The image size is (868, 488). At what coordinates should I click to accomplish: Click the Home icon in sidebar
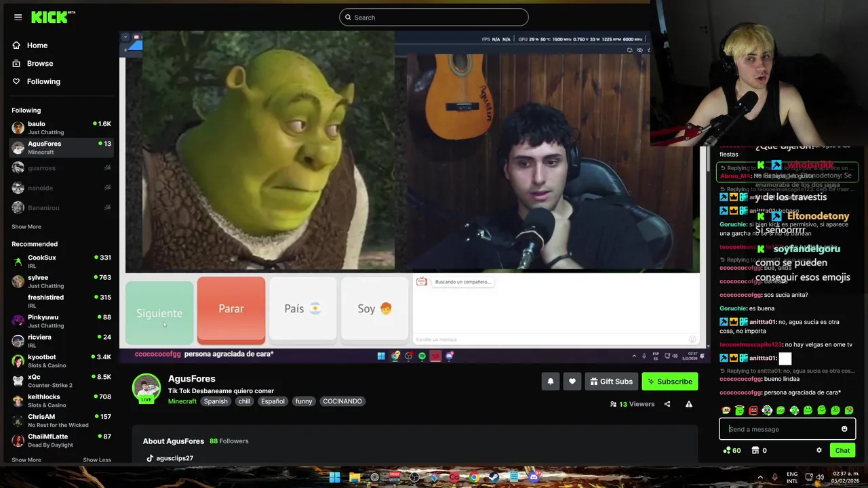[16, 45]
